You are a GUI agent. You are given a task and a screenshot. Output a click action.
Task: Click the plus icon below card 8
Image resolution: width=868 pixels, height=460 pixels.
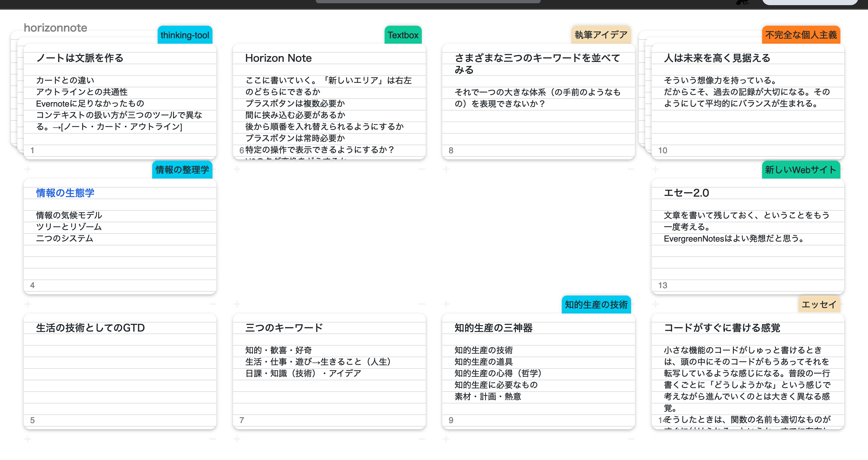click(x=446, y=169)
